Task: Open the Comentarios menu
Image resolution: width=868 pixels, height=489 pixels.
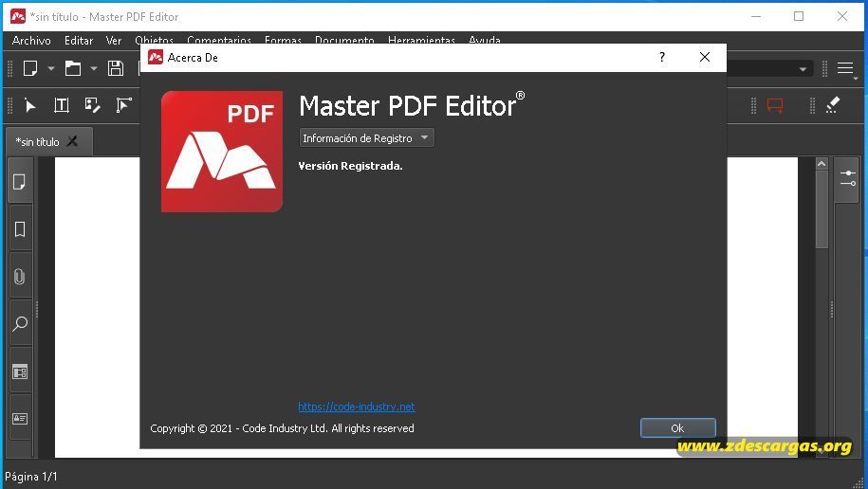Action: coord(219,41)
